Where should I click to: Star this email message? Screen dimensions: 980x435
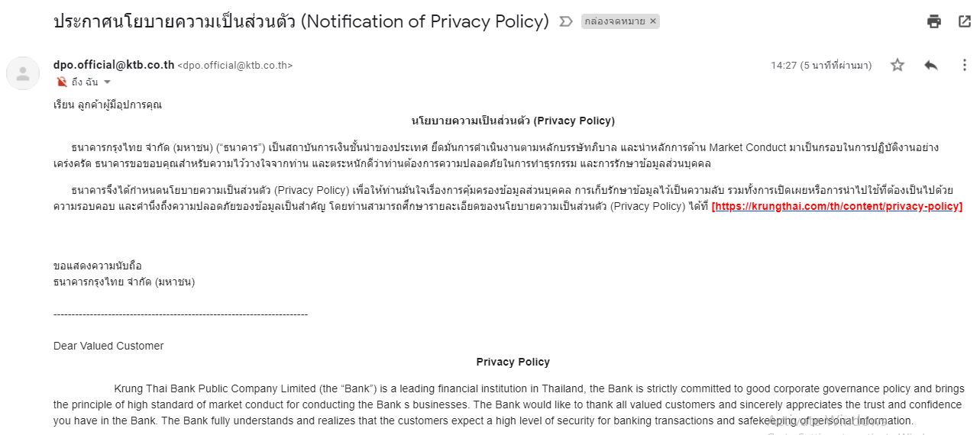point(898,66)
